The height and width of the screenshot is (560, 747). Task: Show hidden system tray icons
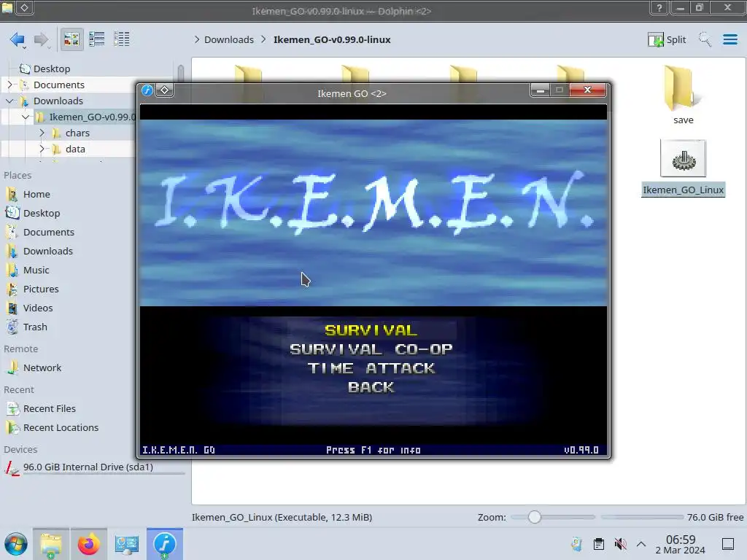click(641, 544)
